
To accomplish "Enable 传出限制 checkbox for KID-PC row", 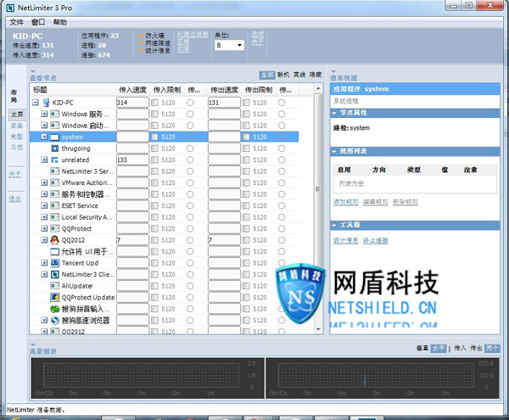I will pyautogui.click(x=246, y=103).
